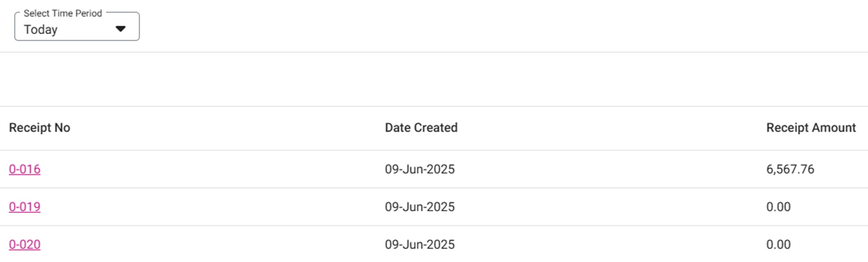The width and height of the screenshot is (868, 262).
Task: Open receipt 0-020 link
Action: click(x=25, y=244)
